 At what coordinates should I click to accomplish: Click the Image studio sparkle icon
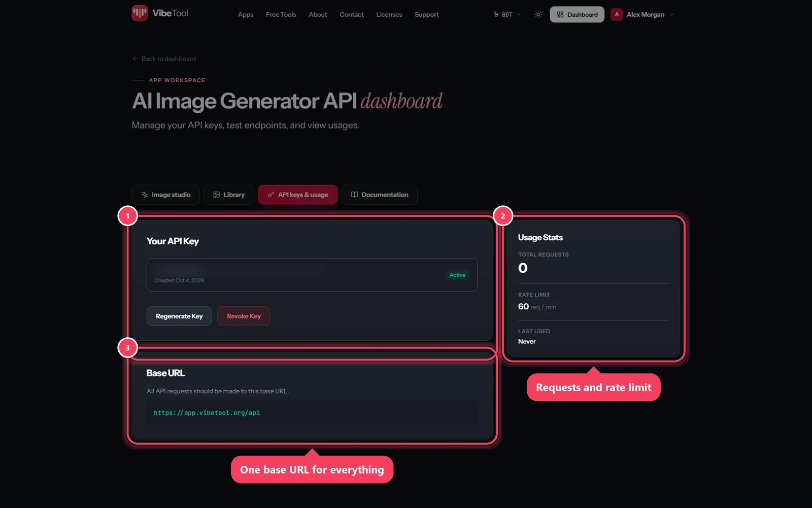tap(145, 195)
